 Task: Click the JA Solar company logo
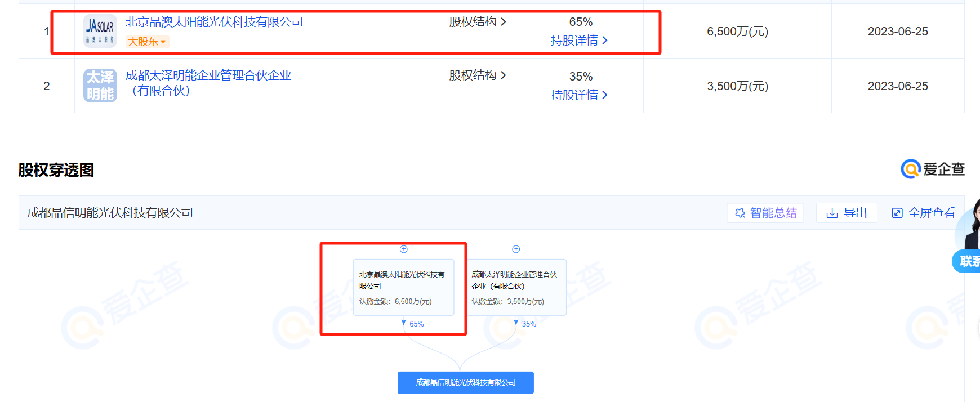tap(100, 31)
